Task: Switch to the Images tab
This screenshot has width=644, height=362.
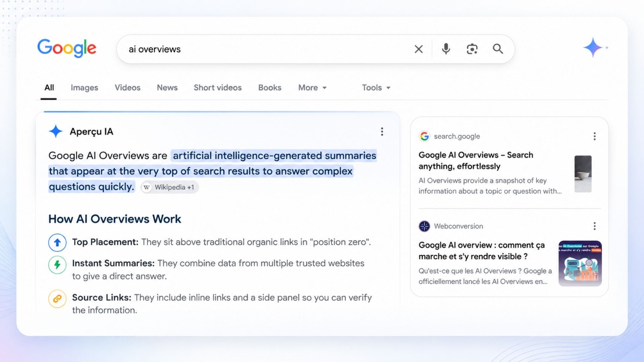Action: (x=84, y=88)
